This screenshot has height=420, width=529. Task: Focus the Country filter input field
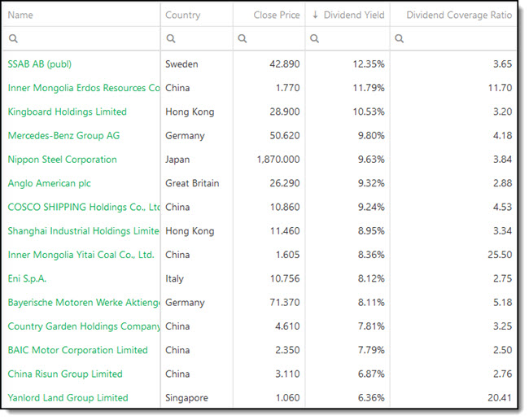[x=197, y=38]
